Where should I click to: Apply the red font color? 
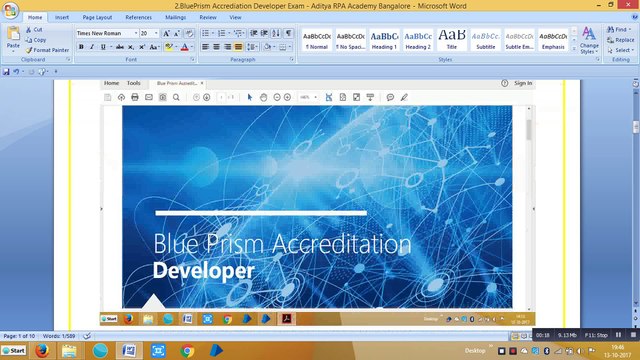tap(184, 47)
